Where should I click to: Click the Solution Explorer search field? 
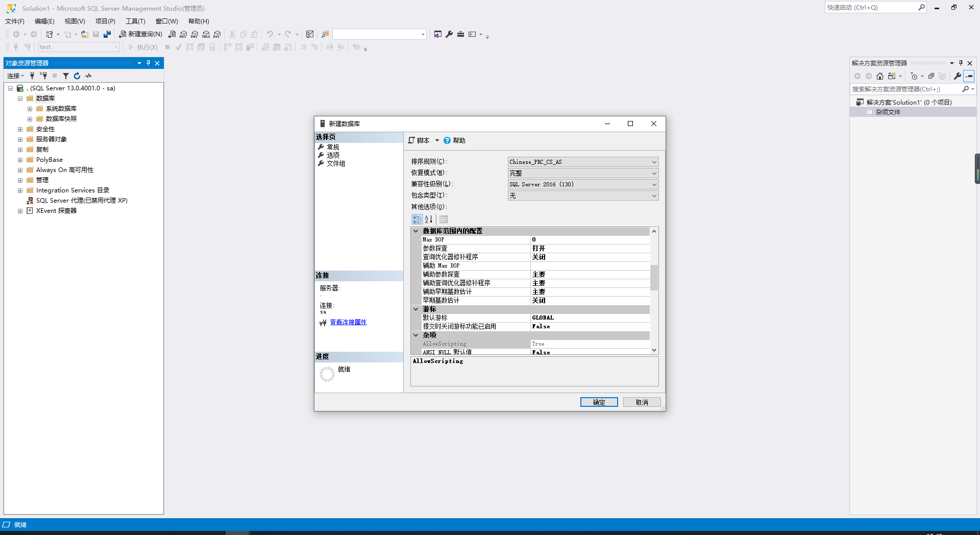tap(906, 89)
